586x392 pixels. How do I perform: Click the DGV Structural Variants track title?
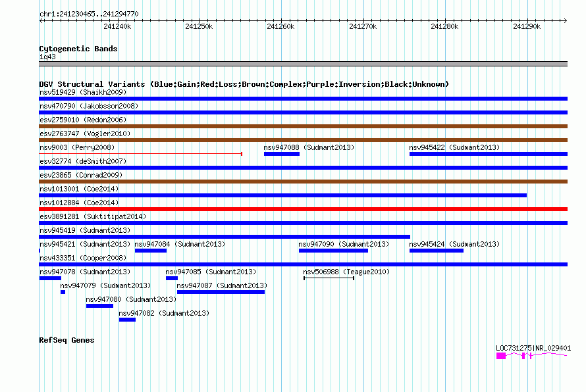coord(244,84)
